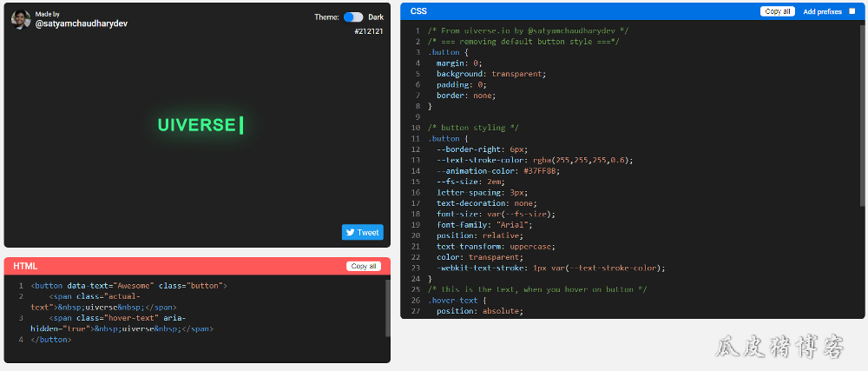Click the Twitter bird icon
This screenshot has width=868, height=371.
pos(351,233)
